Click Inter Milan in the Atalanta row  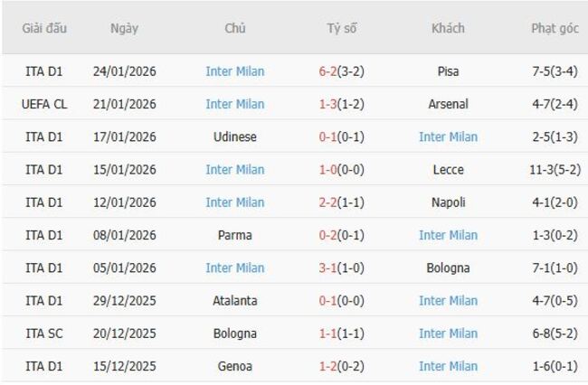click(x=448, y=300)
